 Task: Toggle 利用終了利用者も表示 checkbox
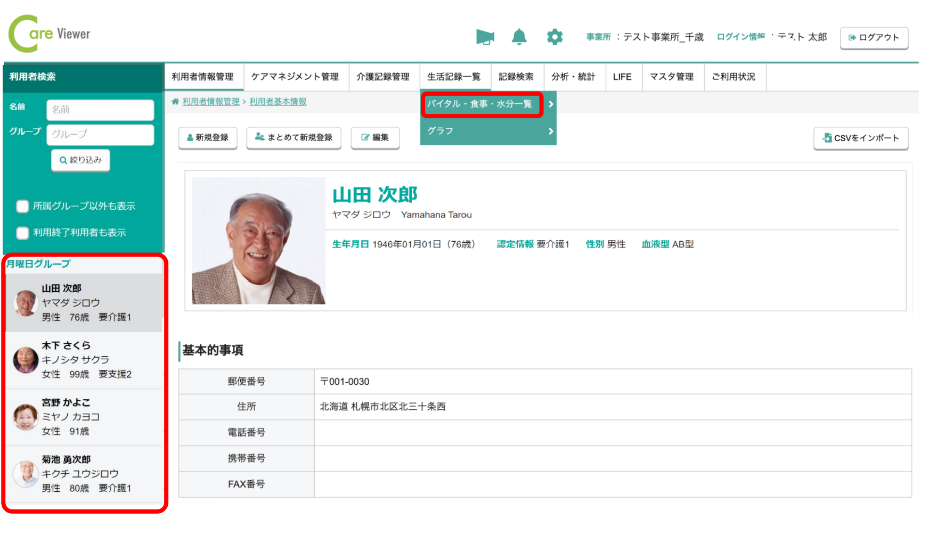[x=22, y=233]
